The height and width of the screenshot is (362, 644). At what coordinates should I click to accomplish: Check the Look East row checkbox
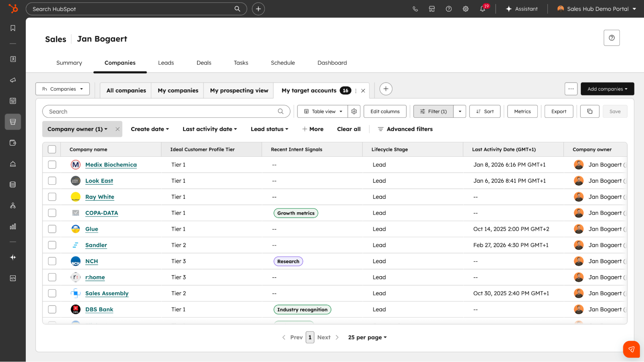(52, 181)
